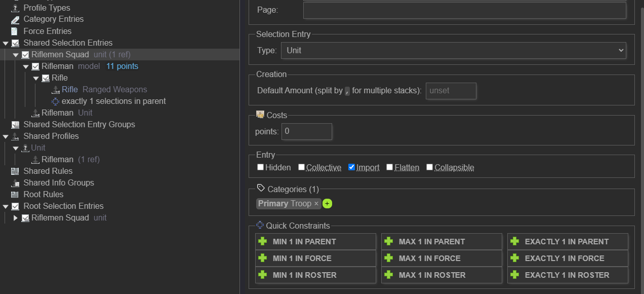This screenshot has width=644, height=294.
Task: Collapse the Shared Profiles node
Action: [x=6, y=137]
